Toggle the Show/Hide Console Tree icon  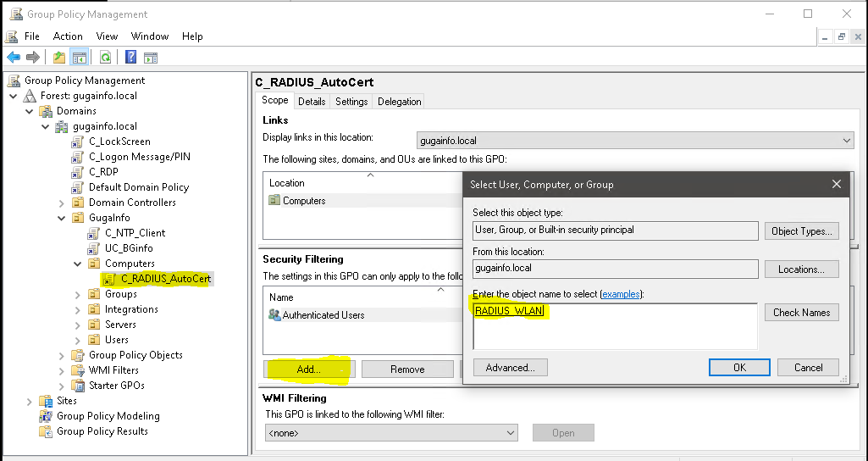click(x=79, y=58)
